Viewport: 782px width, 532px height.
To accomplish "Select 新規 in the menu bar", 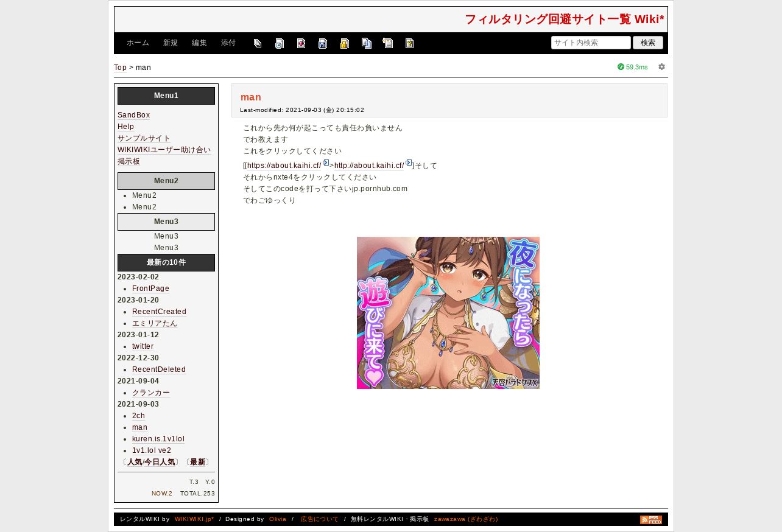I will coord(171,43).
